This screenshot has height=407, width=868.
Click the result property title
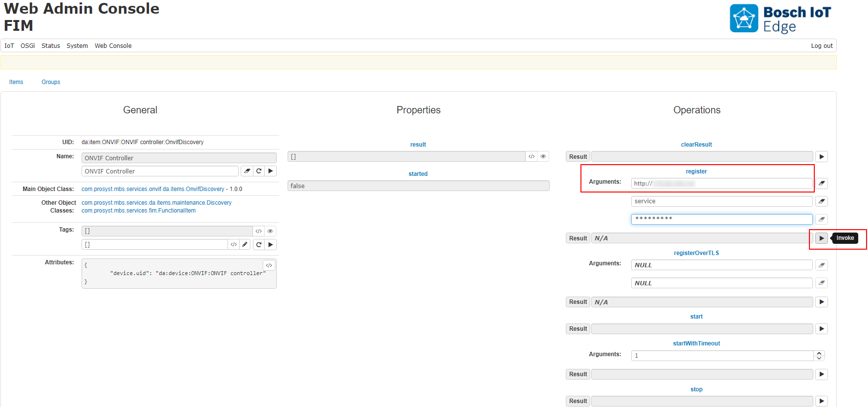click(x=418, y=145)
